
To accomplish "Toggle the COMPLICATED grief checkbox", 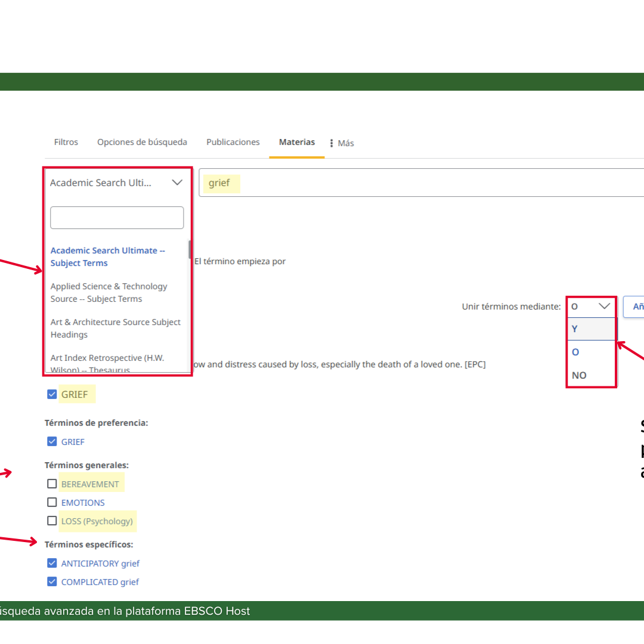I will [x=52, y=581].
